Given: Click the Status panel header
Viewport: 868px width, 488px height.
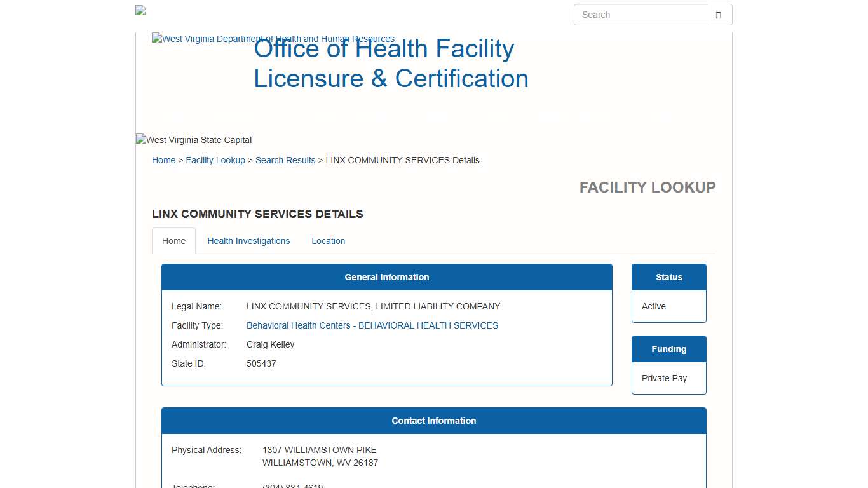Looking at the screenshot, I should (668, 277).
